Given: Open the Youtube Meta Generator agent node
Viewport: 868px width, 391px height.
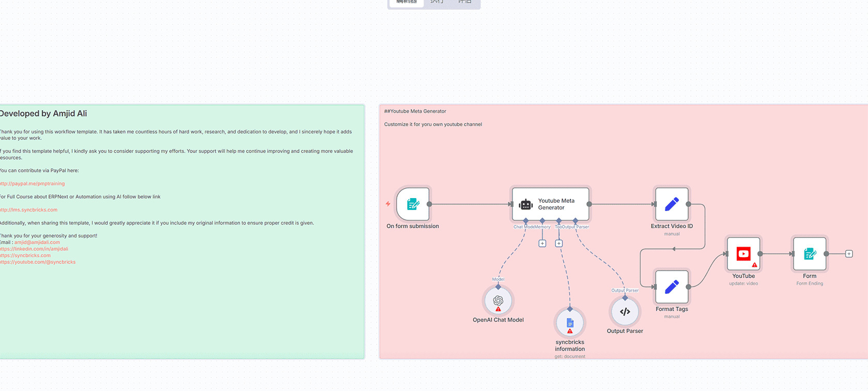Looking at the screenshot, I should pos(550,204).
